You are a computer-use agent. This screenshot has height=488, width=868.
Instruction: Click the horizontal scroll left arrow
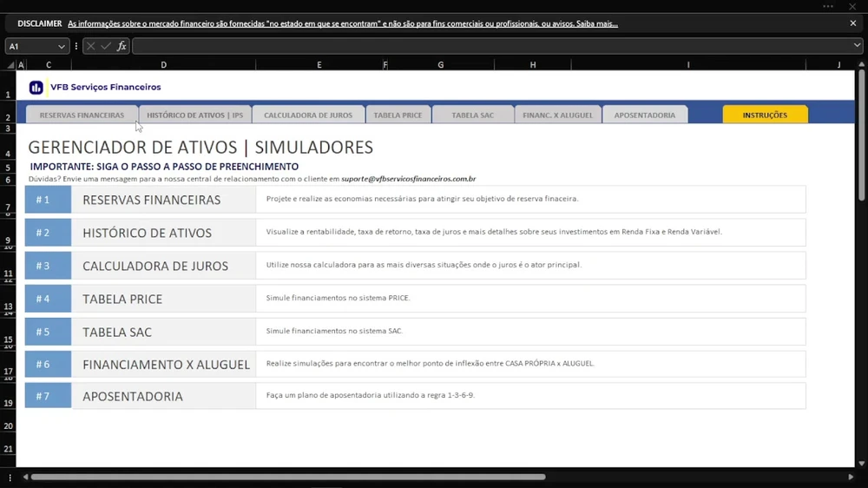[x=25, y=477]
